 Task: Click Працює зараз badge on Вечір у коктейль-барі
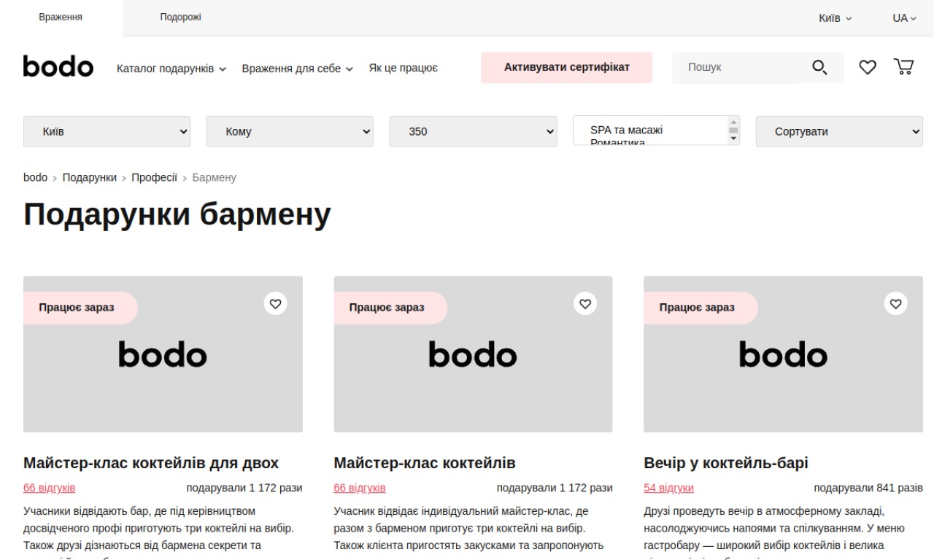point(700,308)
